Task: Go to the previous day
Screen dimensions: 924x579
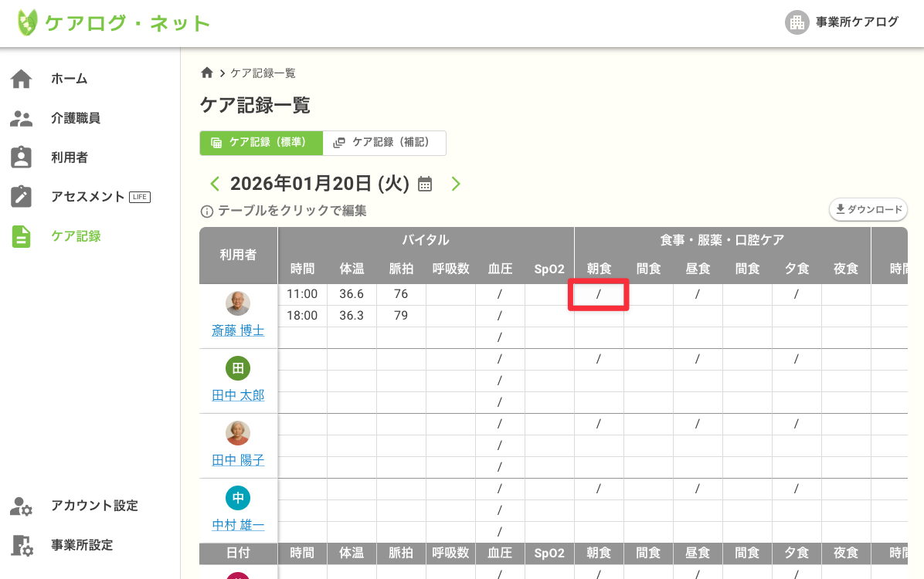Action: pos(215,184)
